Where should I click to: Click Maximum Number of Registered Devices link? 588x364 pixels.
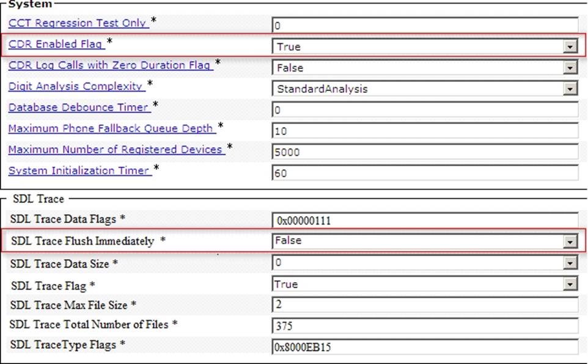116,150
